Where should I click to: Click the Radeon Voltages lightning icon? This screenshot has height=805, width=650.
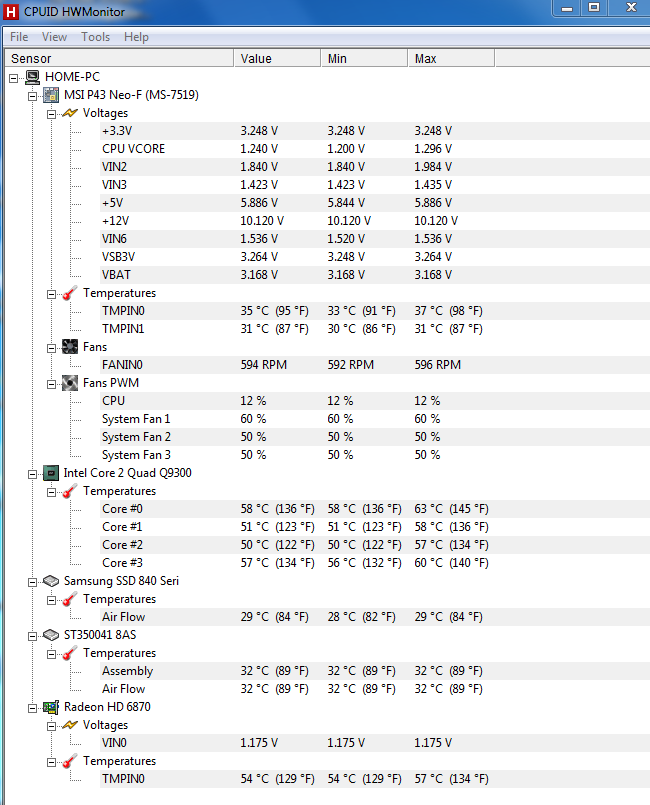coord(69,725)
